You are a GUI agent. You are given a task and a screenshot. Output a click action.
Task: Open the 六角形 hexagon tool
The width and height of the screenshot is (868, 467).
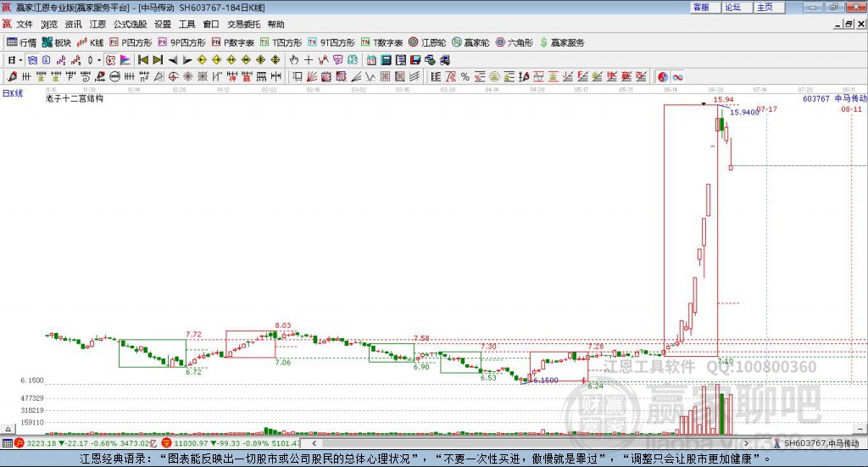515,42
